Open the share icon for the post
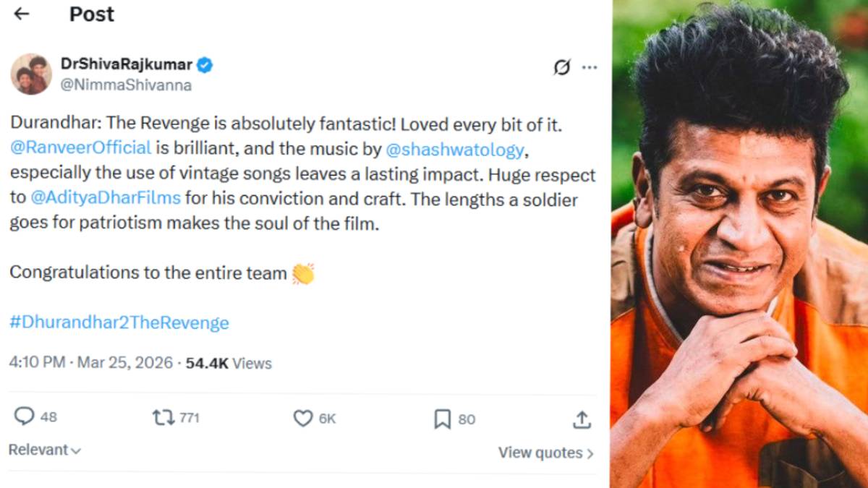Screen dimensions: 868x488 pyautogui.click(x=582, y=418)
